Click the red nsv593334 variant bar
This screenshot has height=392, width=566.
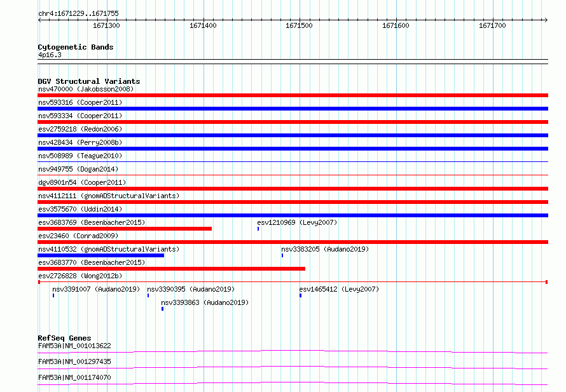pos(293,122)
